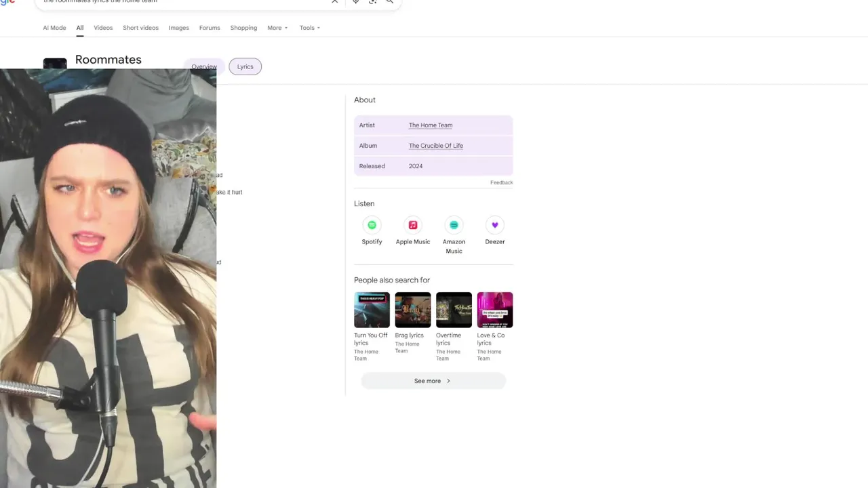Switch to AI Mode tab
868x488 pixels.
pos(54,28)
